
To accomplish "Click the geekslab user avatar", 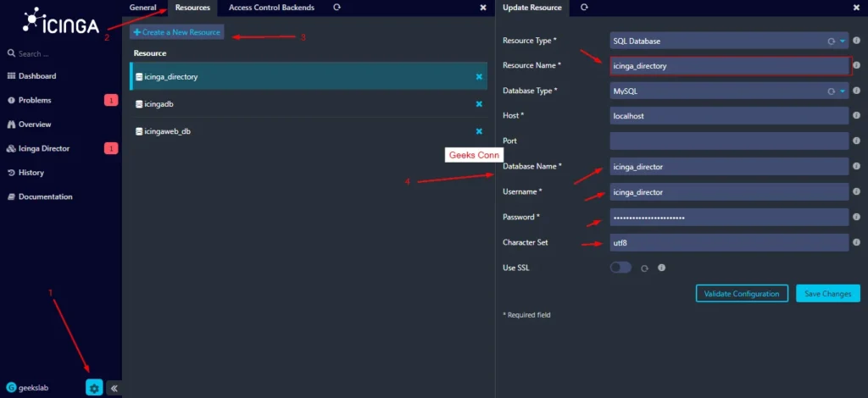I will [11, 388].
